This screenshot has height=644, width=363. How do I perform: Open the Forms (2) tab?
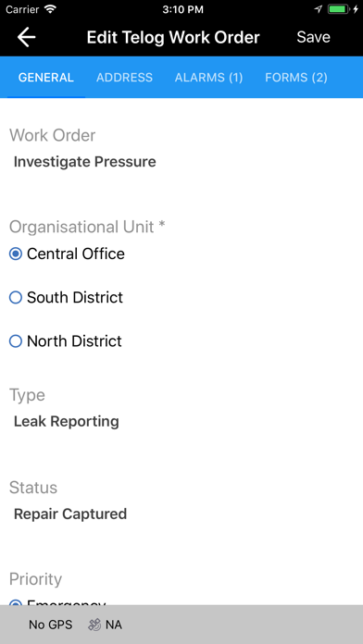pyautogui.click(x=296, y=77)
